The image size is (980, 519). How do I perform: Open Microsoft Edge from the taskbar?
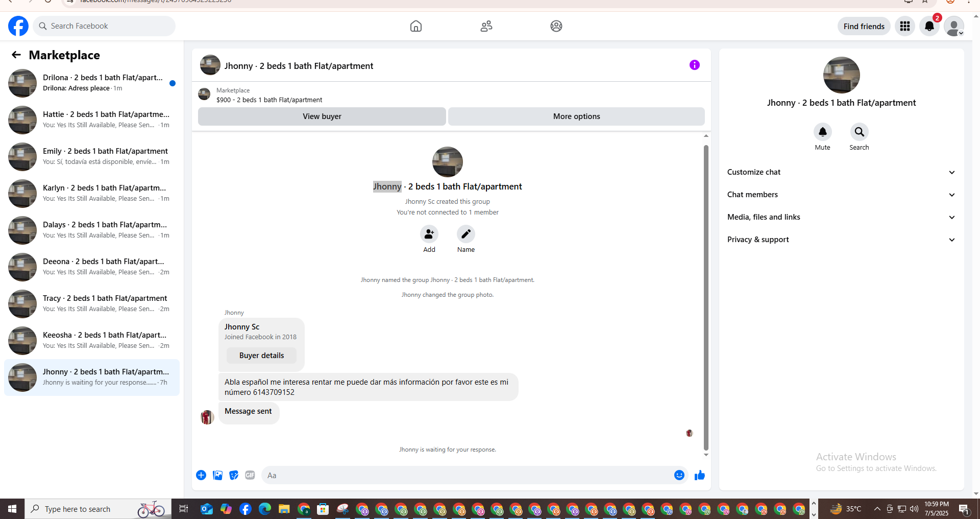pos(265,509)
